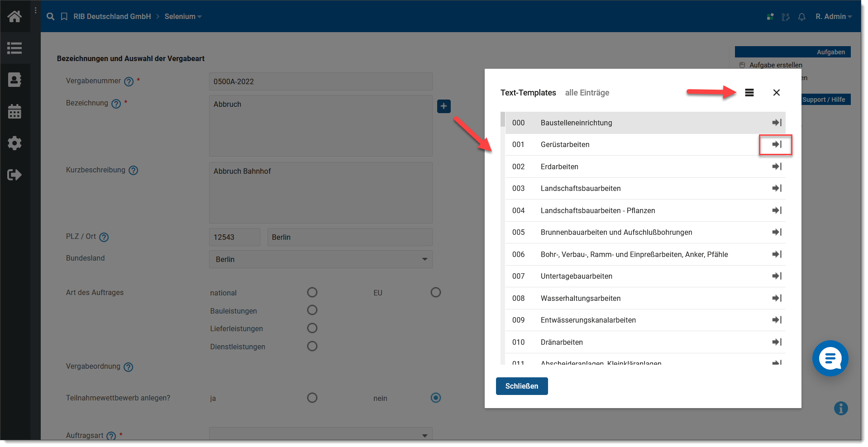Click the bookmark icon in header
The image size is (868, 447).
[x=64, y=16]
